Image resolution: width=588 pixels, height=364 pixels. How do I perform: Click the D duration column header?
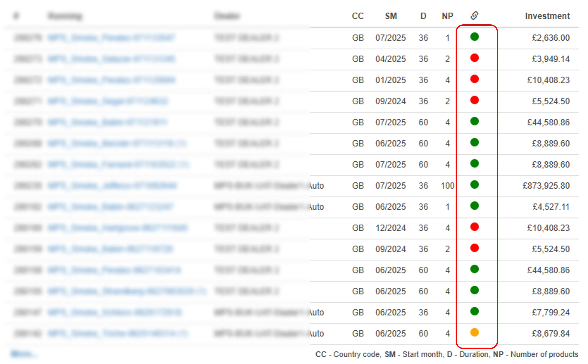point(423,16)
